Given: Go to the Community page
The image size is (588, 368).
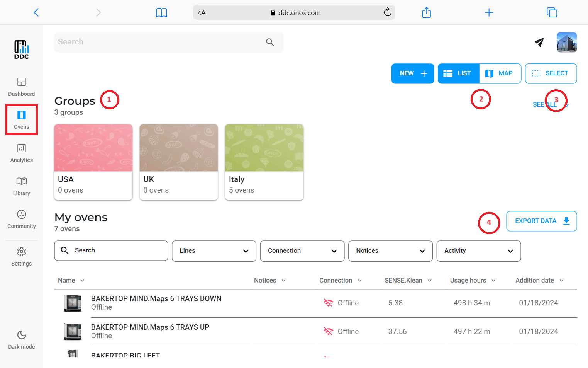Looking at the screenshot, I should point(22,219).
